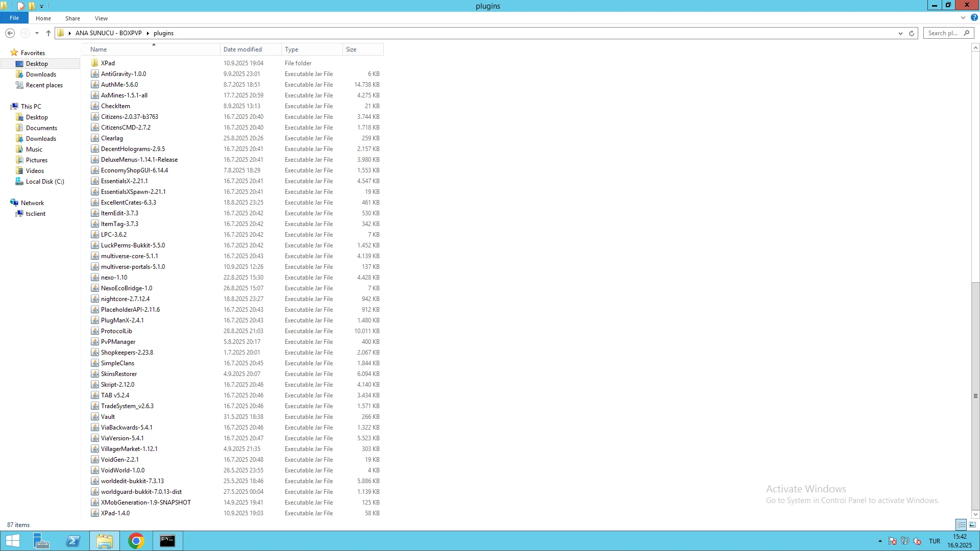The width and height of the screenshot is (980, 551).
Task: Click ANA SUNUCU - BOXPVP breadcrumb
Action: pos(109,33)
